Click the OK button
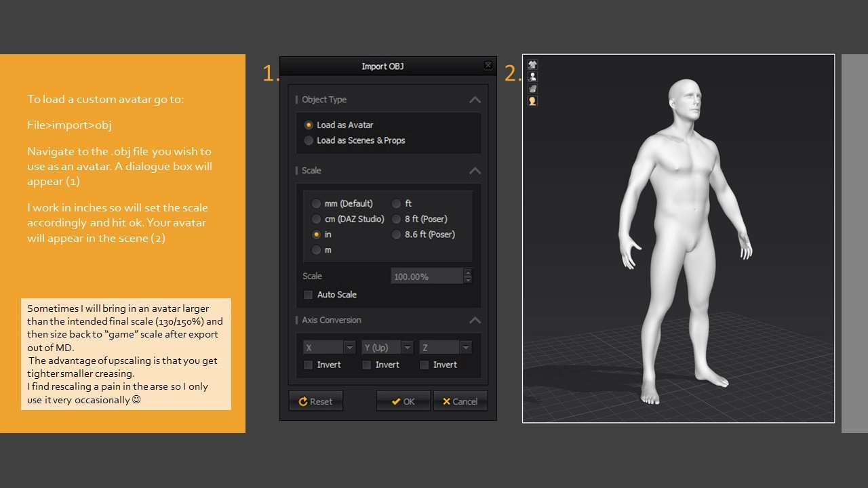 coord(403,401)
